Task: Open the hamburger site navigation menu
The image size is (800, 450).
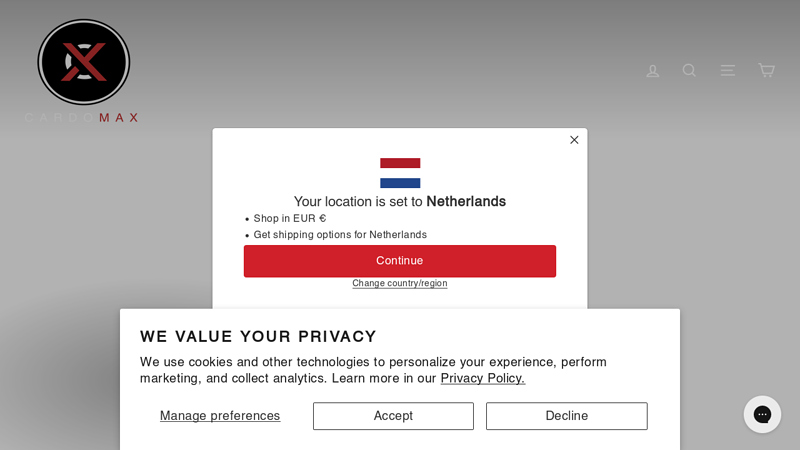Action: pos(728,70)
